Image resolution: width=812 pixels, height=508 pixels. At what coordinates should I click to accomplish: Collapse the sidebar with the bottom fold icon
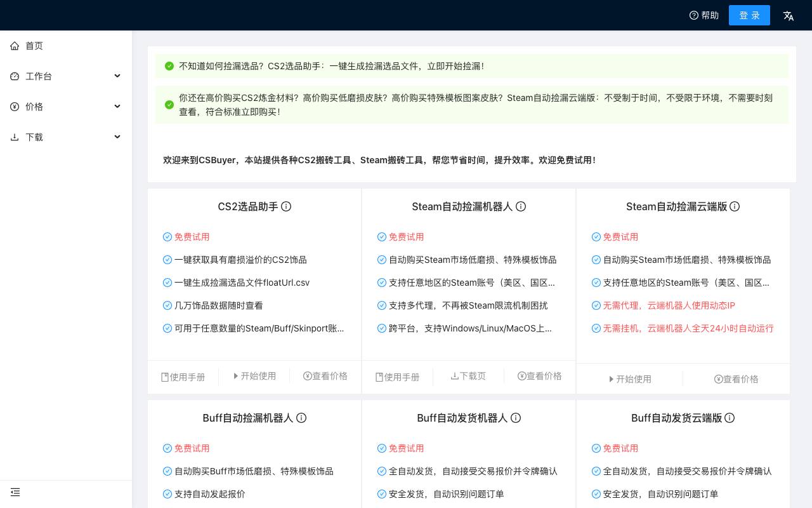coord(15,492)
